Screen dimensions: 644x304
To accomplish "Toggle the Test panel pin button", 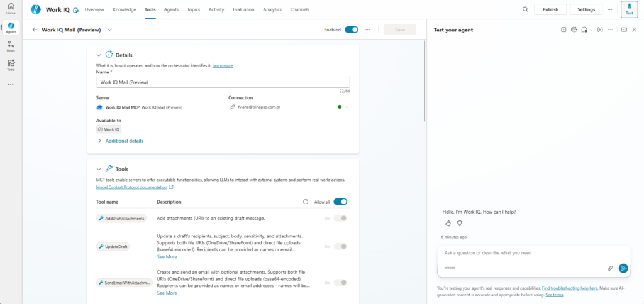I will coord(629,9).
